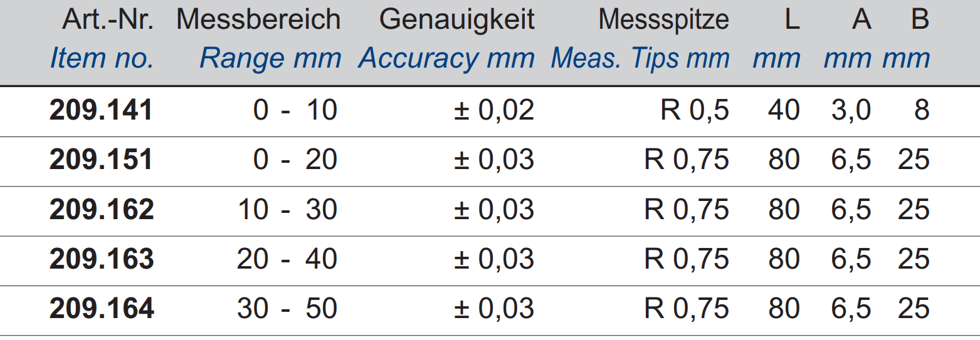The width and height of the screenshot is (980, 340).
Task: Click the 40 value in column L
Action: click(x=784, y=110)
